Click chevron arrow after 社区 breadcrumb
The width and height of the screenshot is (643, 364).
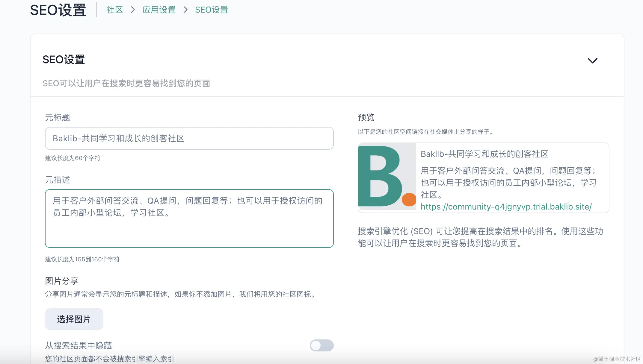point(133,10)
